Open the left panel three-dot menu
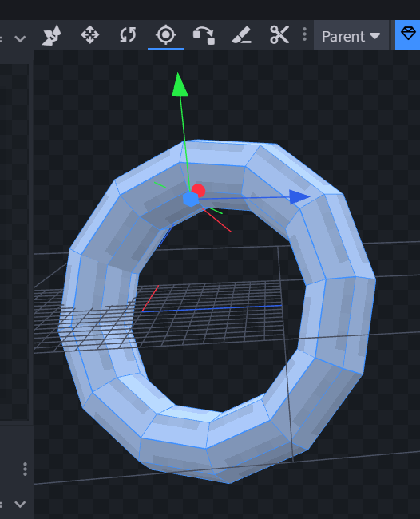 [26, 469]
